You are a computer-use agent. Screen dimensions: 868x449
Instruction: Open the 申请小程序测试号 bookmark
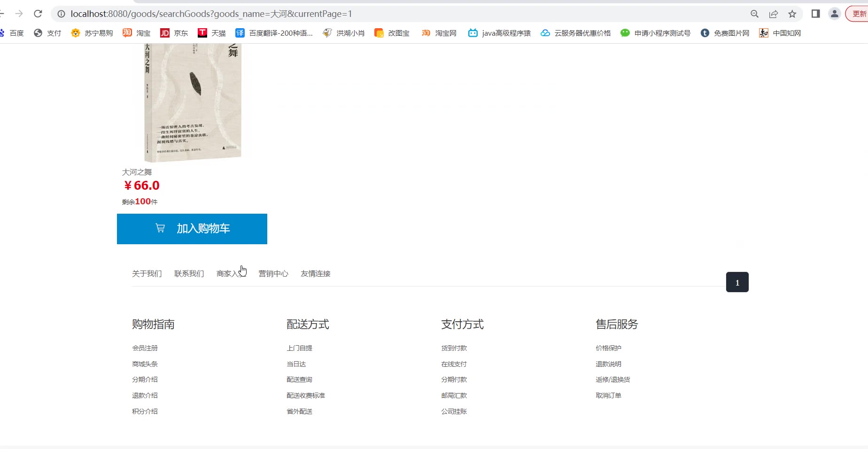(656, 33)
